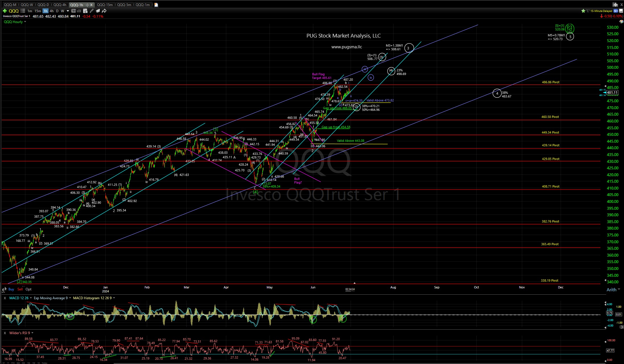Open the Arith scale dropdown
Image resolution: width=624 pixels, height=364 pixels.
point(613,290)
